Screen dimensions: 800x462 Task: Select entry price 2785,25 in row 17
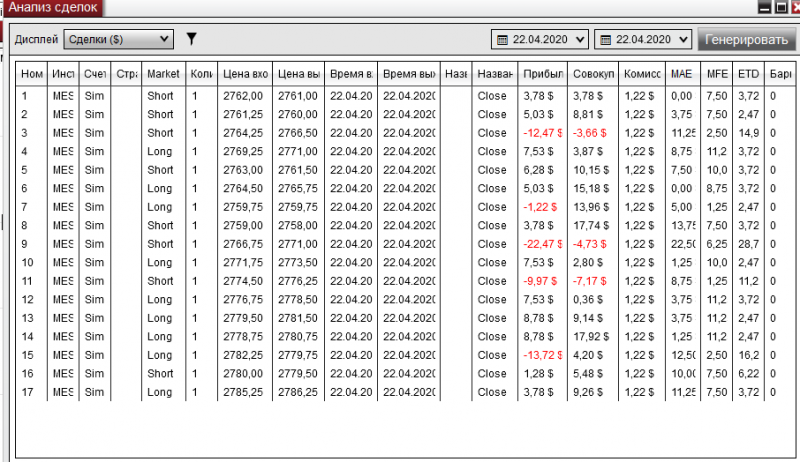pos(243,392)
